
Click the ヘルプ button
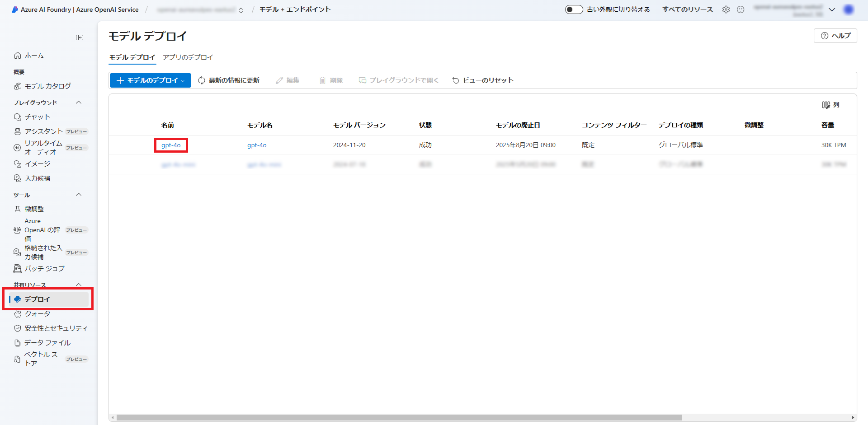coord(835,36)
